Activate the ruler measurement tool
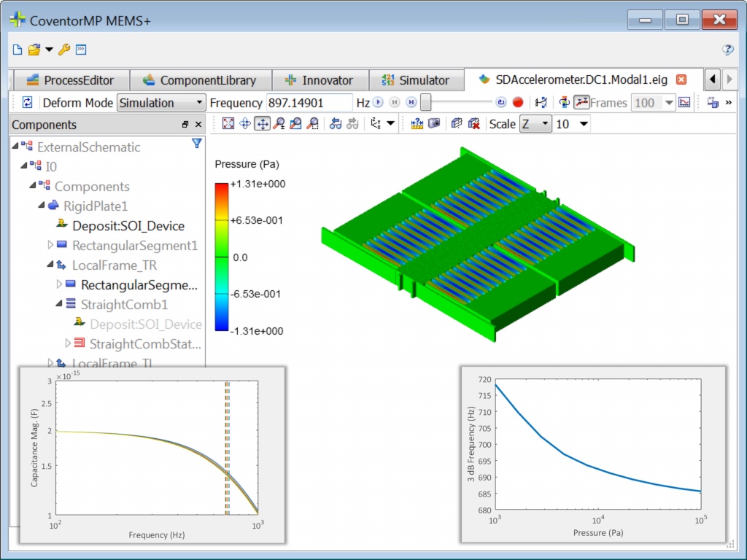747x560 pixels. pos(417,124)
